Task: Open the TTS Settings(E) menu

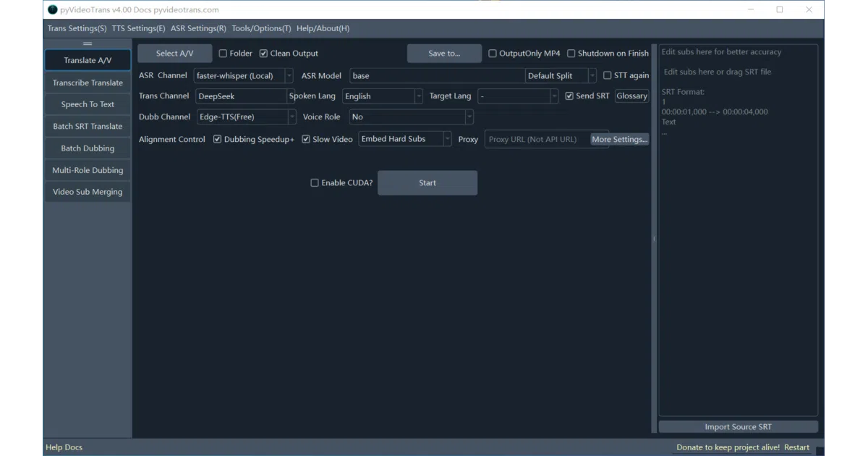Action: 138,28
